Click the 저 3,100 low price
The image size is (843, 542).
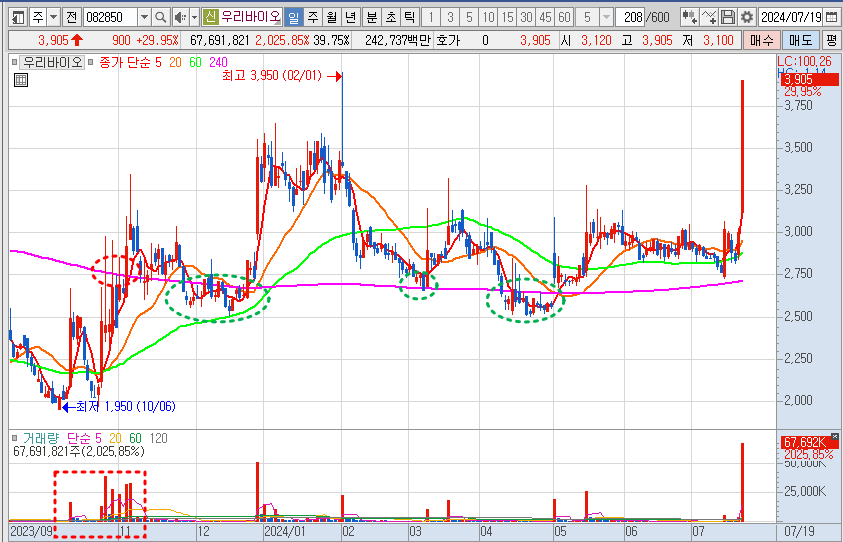tap(709, 40)
